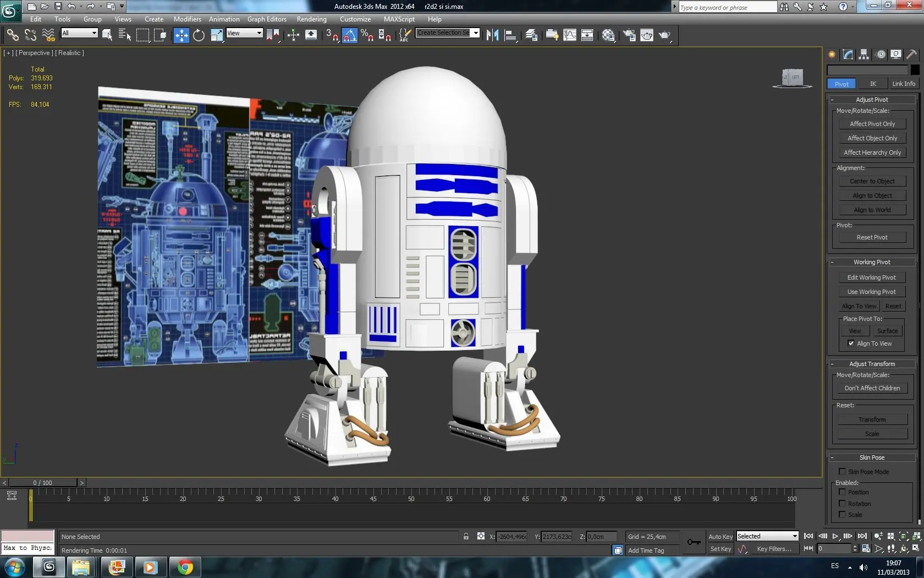This screenshot has width=924, height=578.
Task: Select the Select and Link tool
Action: click(x=13, y=35)
